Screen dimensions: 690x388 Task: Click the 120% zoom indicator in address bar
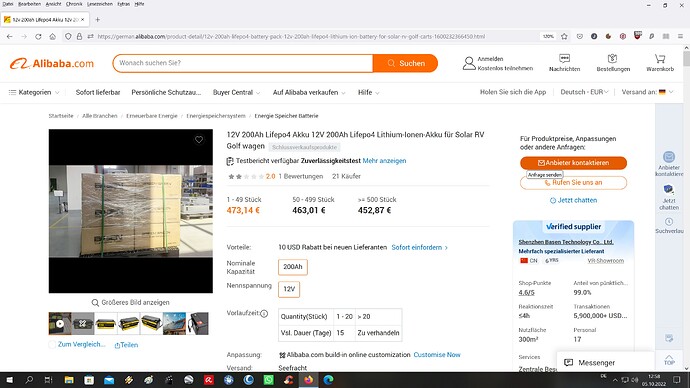coord(548,37)
